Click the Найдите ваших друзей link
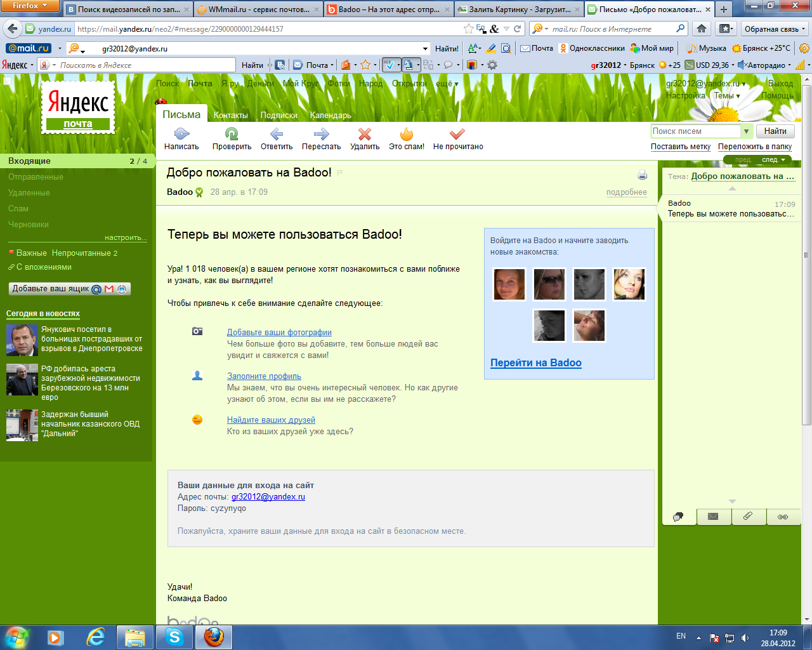This screenshot has width=812, height=650. coord(271,420)
